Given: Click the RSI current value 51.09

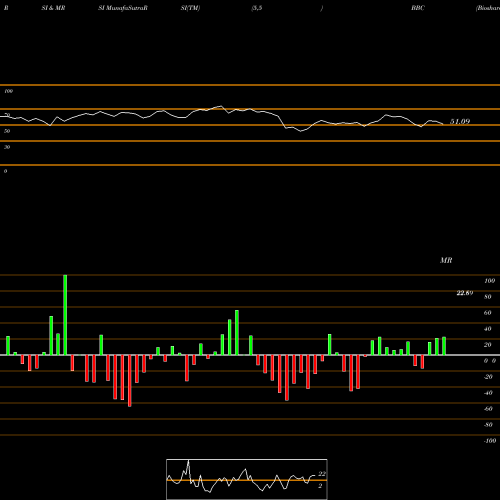Looking at the screenshot, I should 460,122.
